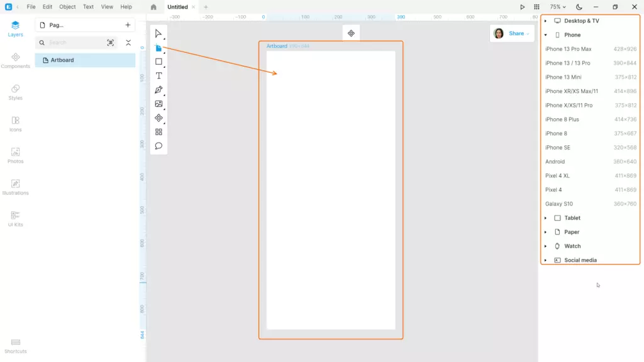
Task: Choose iPhone X/XS/11 Pro preset
Action: tap(590, 106)
